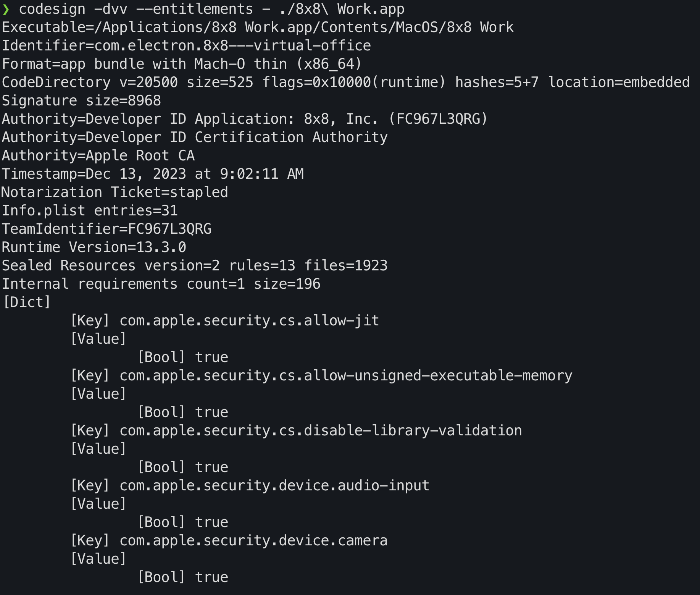Viewport: 700px width, 595px height.
Task: Click the allow-unsigned-executable-memory key
Action: [x=345, y=376]
